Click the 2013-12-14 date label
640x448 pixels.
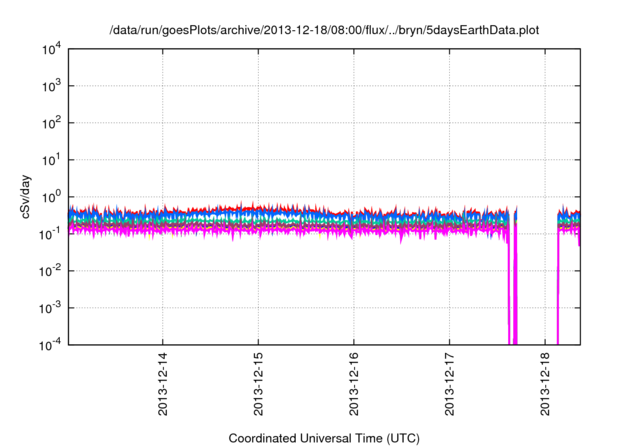(x=162, y=384)
